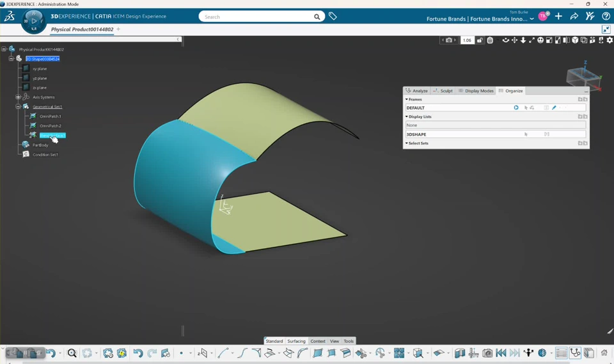Open the compass play button
This screenshot has height=364, width=614.
click(x=34, y=20)
